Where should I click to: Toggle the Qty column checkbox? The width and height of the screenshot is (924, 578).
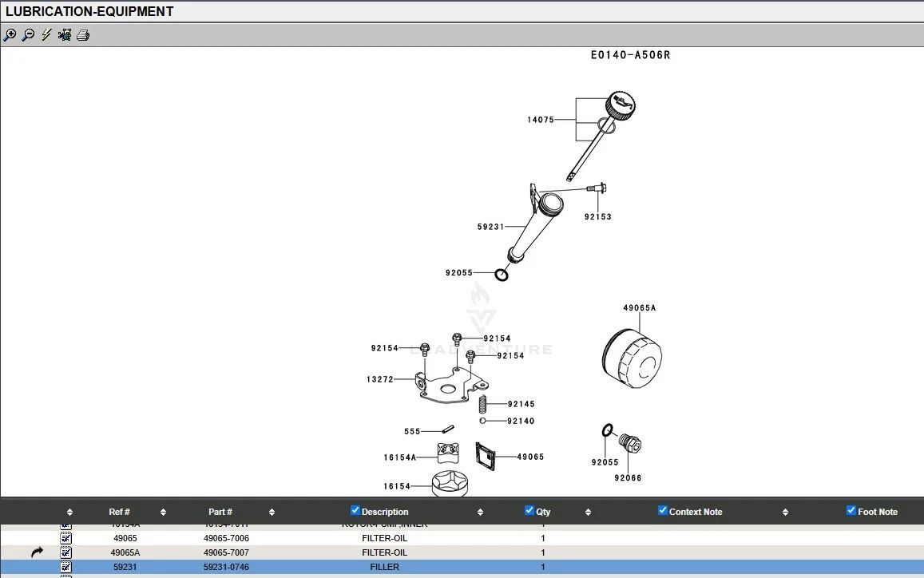529,511
